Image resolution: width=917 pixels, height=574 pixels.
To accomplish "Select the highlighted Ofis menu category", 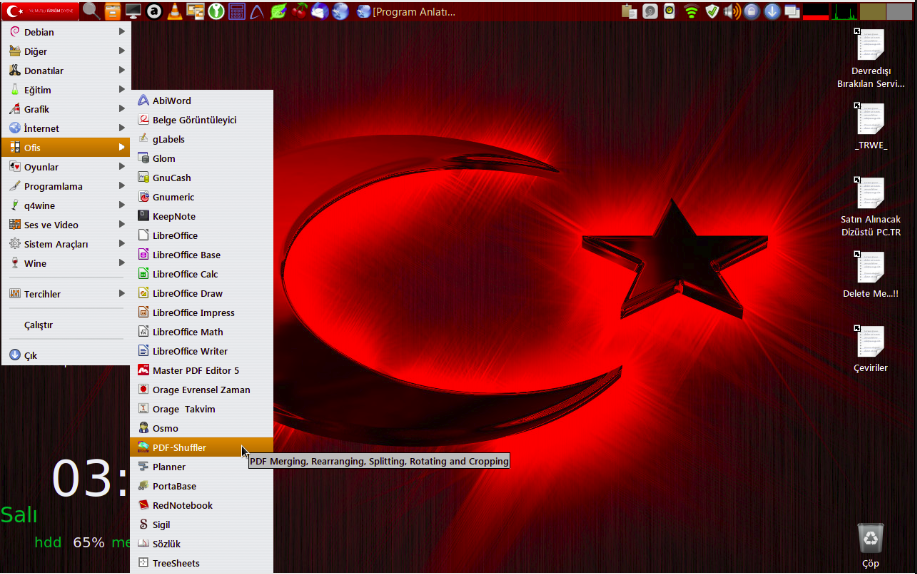I will click(66, 147).
